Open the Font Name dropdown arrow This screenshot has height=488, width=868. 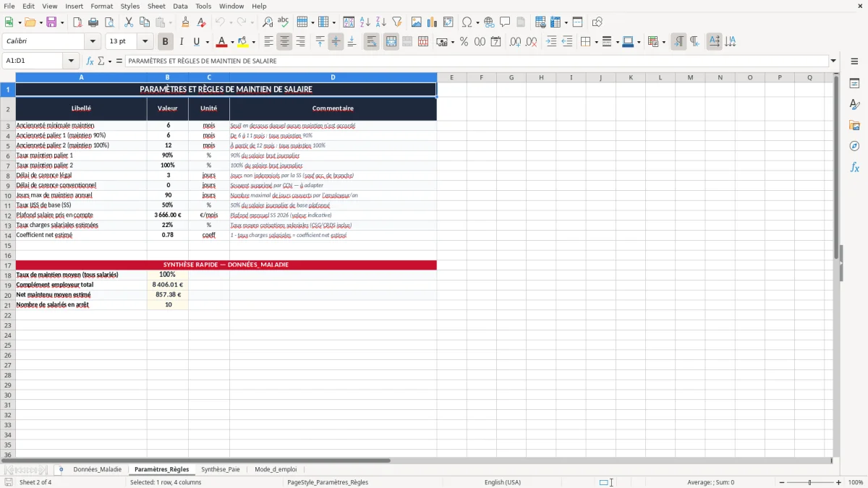point(93,42)
